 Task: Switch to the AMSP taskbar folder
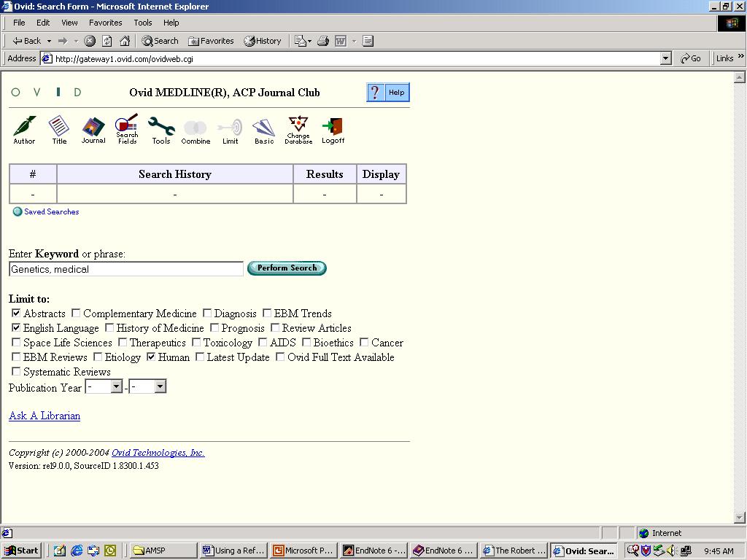(x=162, y=551)
